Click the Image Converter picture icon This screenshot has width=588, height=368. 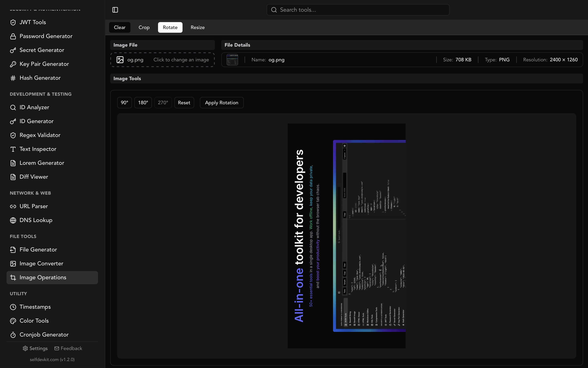13,264
